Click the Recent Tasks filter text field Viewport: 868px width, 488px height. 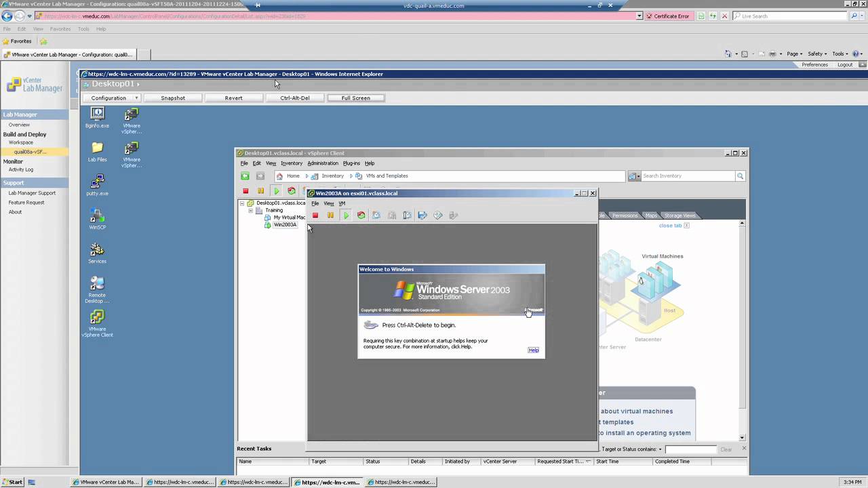690,449
